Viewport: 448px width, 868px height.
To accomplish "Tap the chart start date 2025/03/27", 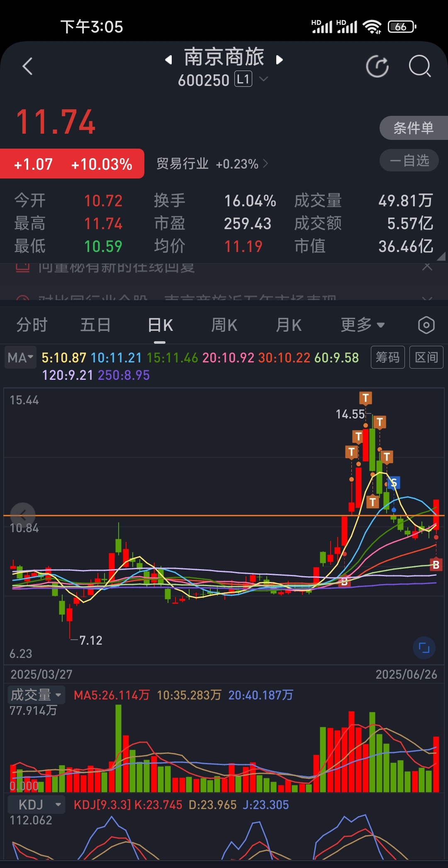I will (41, 674).
